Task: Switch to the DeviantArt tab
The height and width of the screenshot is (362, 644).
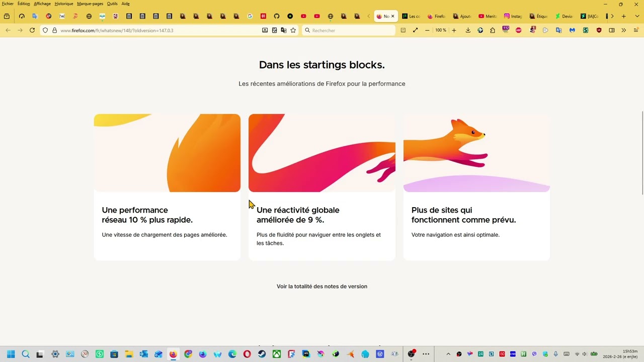Action: click(x=564, y=16)
